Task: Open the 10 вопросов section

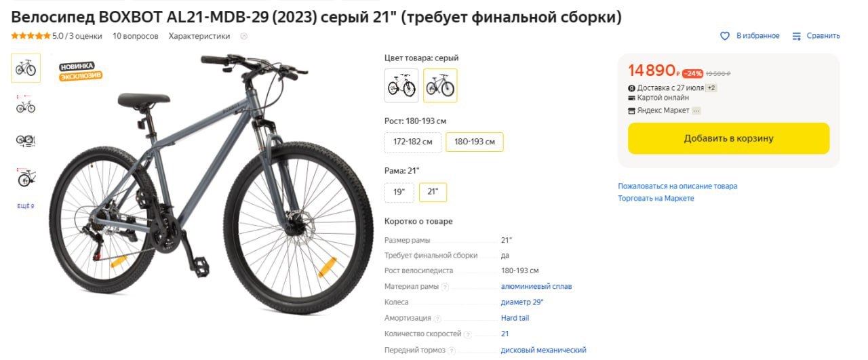Action: tap(136, 36)
